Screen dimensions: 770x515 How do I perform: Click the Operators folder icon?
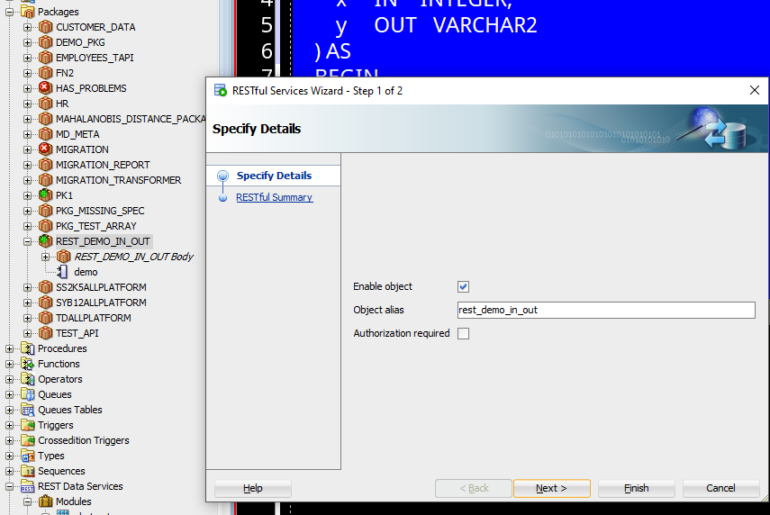coord(28,379)
